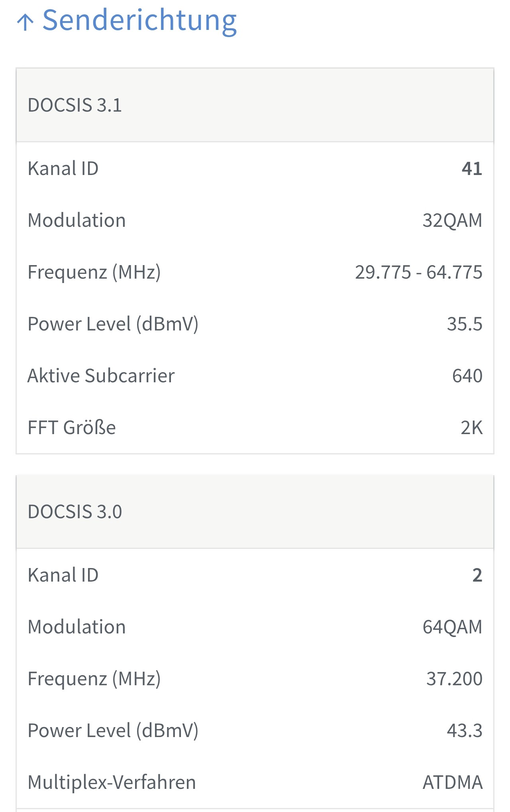
Task: Click frequency value 37.200
Action: click(x=455, y=679)
